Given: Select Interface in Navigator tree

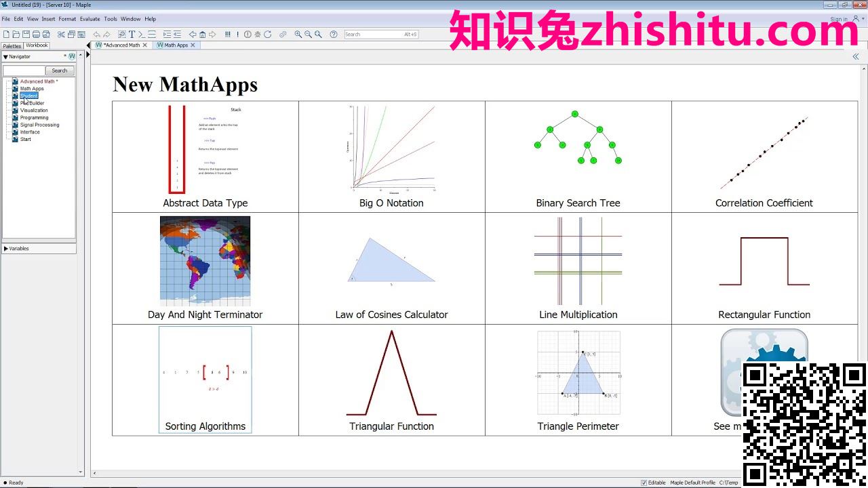Looking at the screenshot, I should [x=30, y=132].
